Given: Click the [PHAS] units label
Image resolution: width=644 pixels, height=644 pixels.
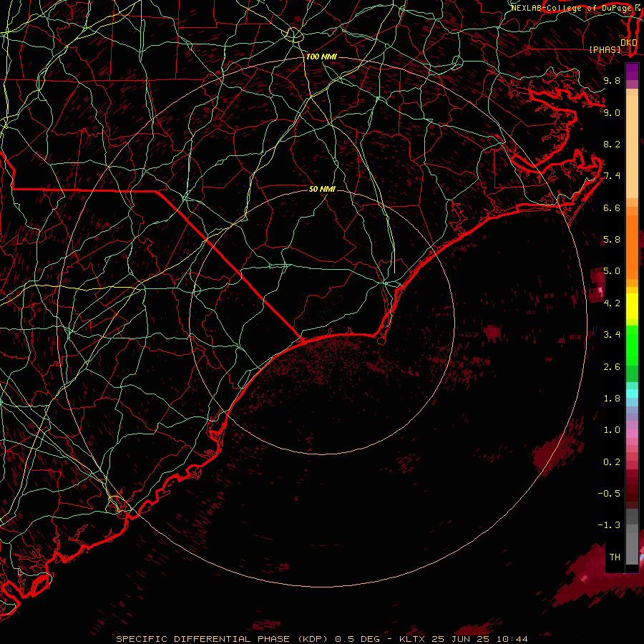Looking at the screenshot, I should (605, 49).
